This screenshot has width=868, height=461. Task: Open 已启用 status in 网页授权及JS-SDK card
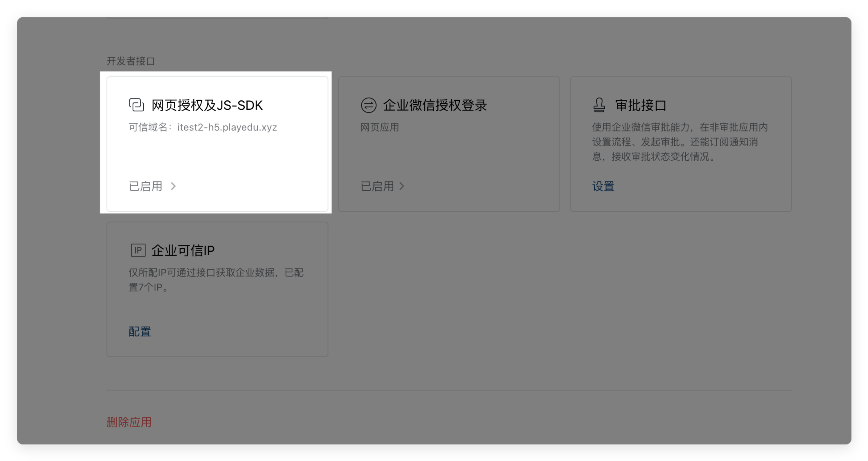tap(146, 186)
